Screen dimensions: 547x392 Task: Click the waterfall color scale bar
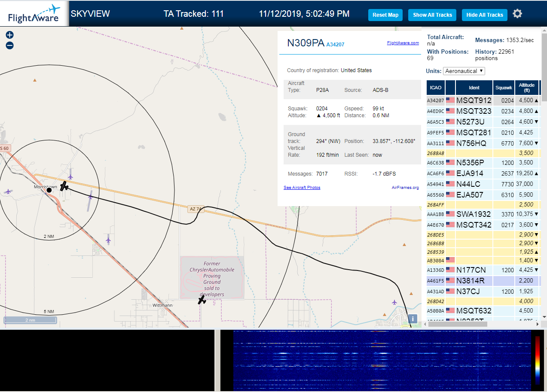point(538,360)
